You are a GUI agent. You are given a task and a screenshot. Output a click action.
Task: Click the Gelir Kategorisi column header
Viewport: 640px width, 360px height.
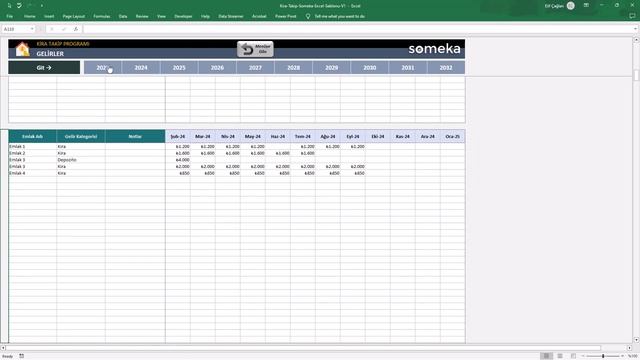pyautogui.click(x=81, y=136)
